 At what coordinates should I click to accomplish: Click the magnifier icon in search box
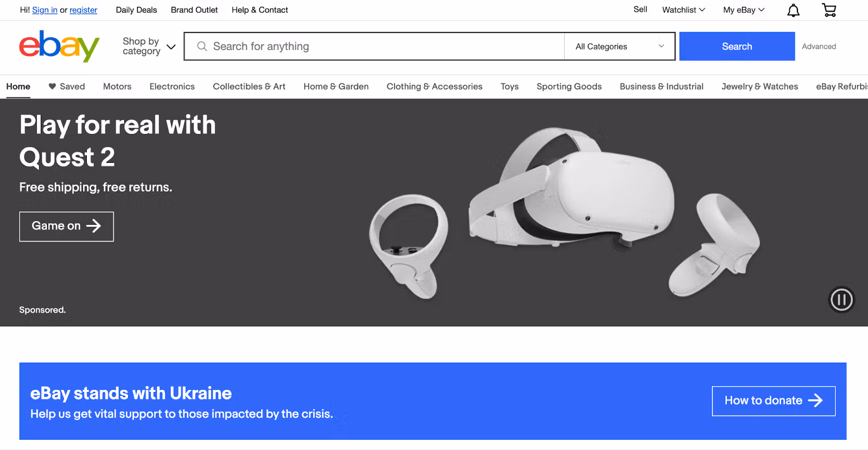pyautogui.click(x=202, y=46)
